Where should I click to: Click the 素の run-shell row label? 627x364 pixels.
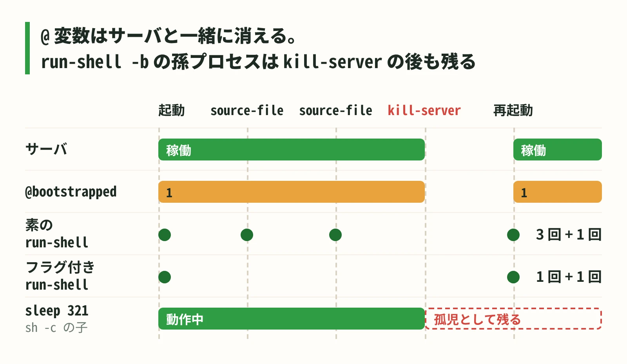click(x=57, y=234)
